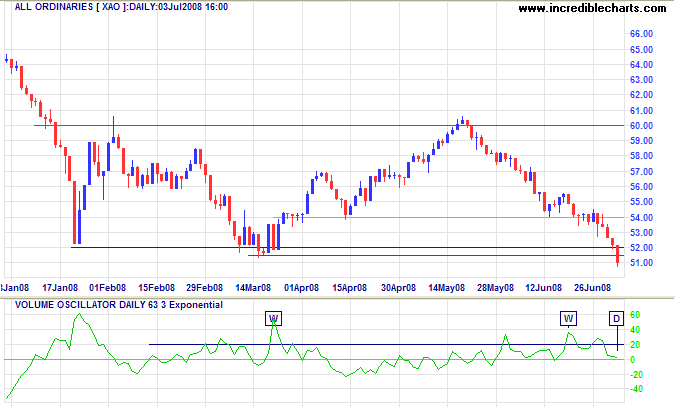Click the 65.00 price axis label
The width and height of the screenshot is (675, 410).
point(641,50)
